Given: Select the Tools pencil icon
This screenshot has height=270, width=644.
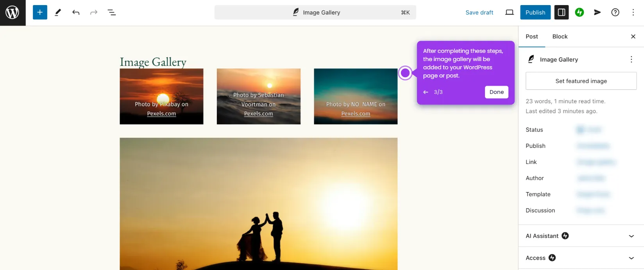Looking at the screenshot, I should [x=58, y=13].
